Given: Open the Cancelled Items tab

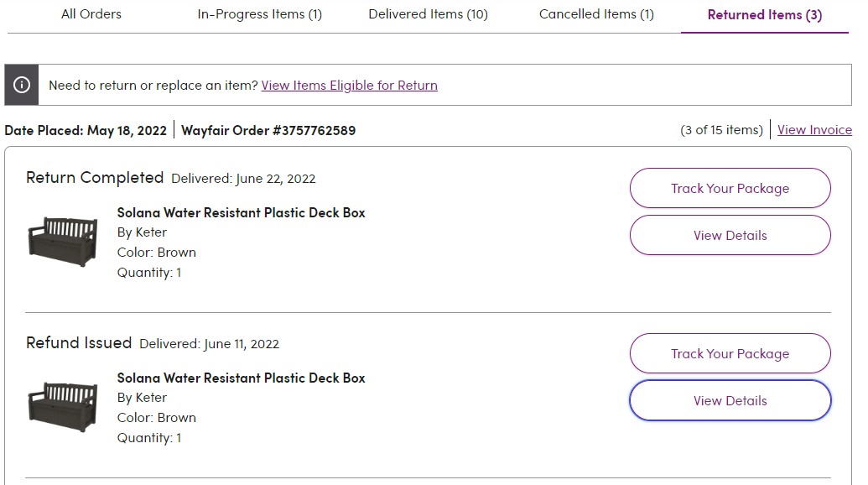Looking at the screenshot, I should click(596, 14).
